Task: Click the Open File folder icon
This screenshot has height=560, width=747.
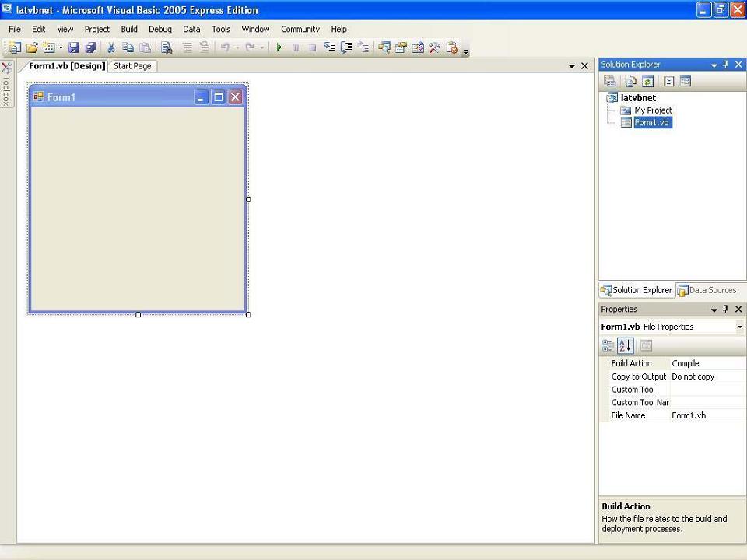Action: coord(32,47)
